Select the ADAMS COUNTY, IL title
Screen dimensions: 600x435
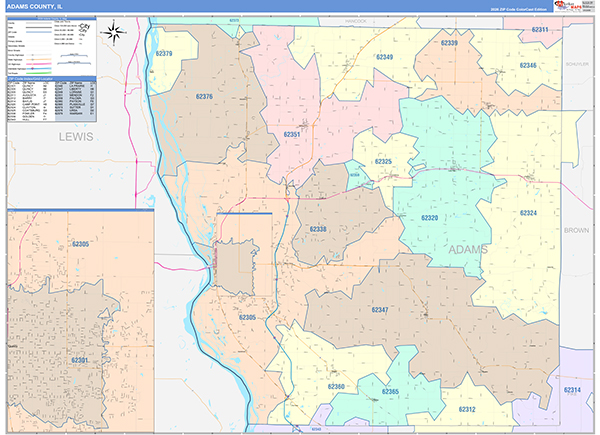[34, 7]
